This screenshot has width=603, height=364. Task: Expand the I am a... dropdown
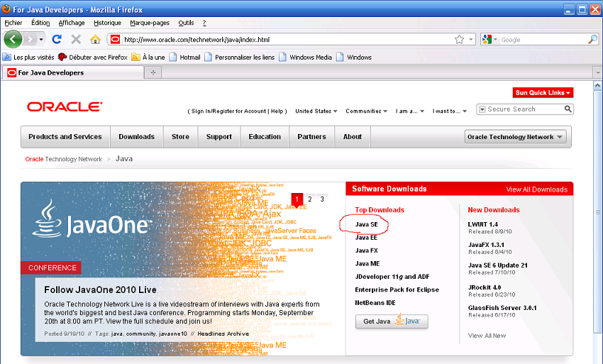point(409,111)
